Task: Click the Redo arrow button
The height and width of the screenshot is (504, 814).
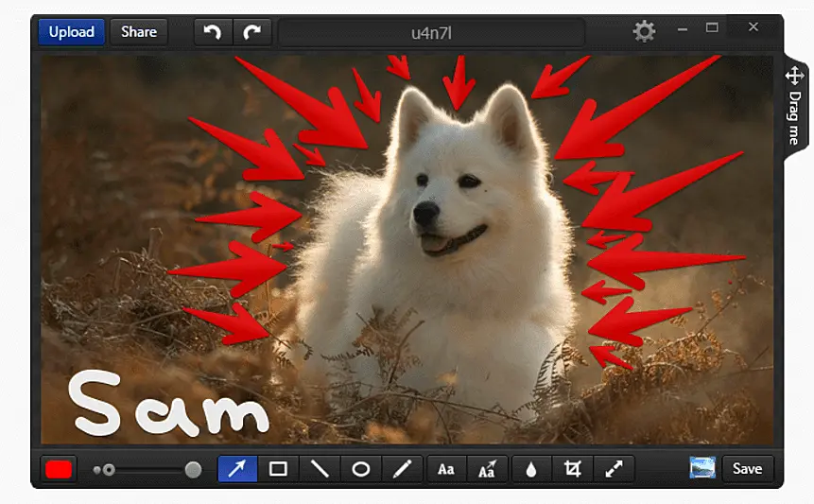Action: (x=251, y=32)
